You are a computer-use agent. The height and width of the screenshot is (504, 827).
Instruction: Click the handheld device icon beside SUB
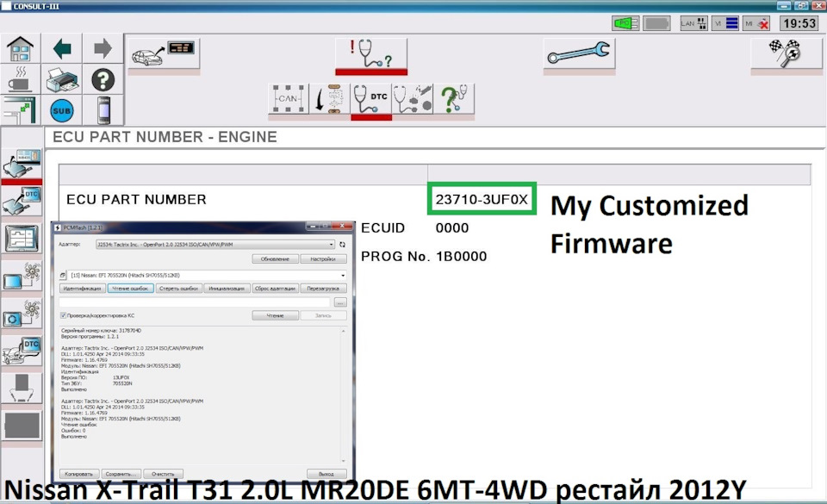pos(103,111)
